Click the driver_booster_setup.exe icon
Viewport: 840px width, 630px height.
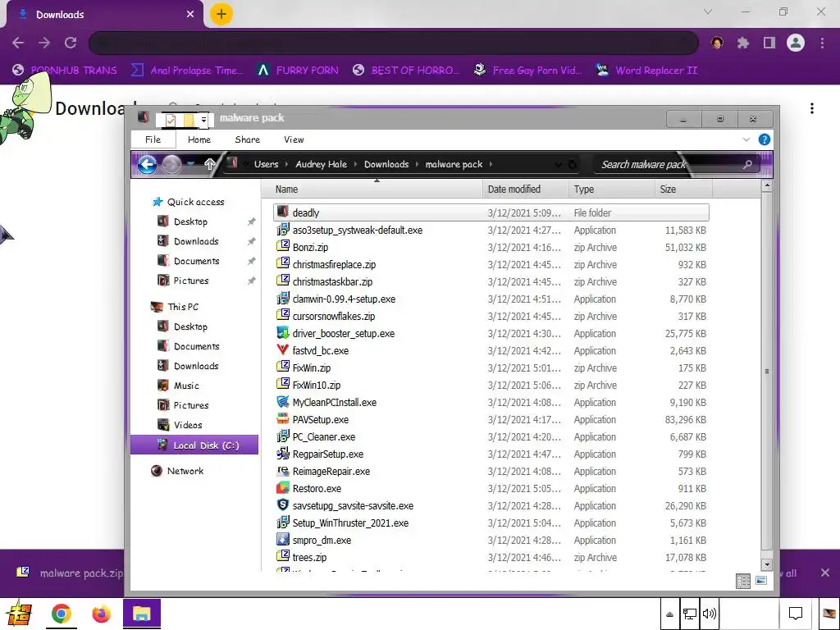(283, 333)
